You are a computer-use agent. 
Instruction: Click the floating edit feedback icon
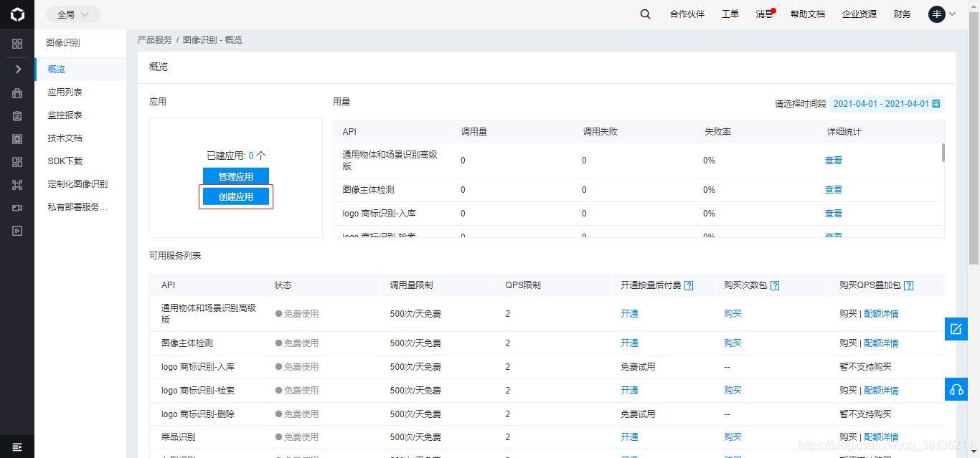[x=956, y=329]
